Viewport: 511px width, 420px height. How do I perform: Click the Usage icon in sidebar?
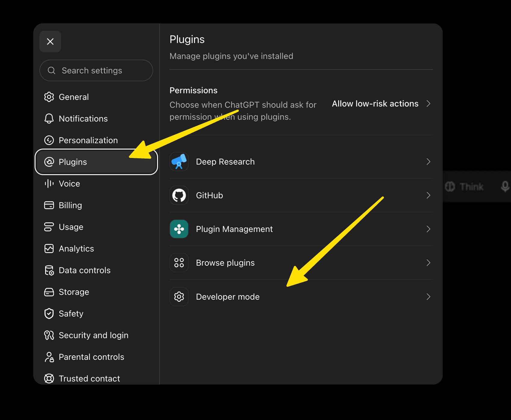coord(49,227)
